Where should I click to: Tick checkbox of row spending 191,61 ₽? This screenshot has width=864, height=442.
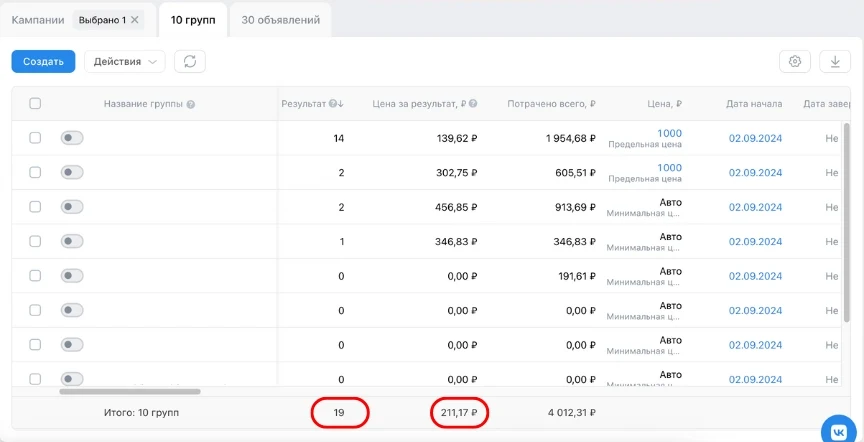[x=35, y=276]
